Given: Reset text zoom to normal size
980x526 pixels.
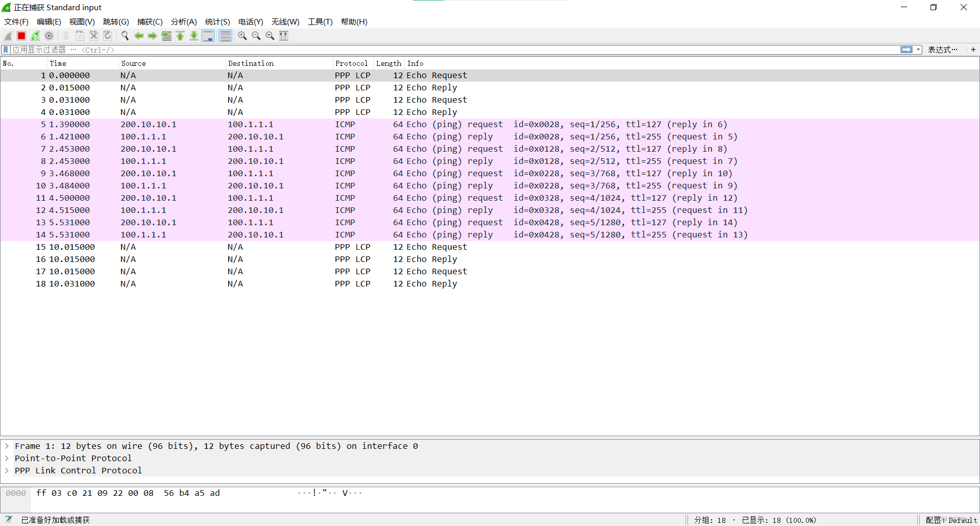Looking at the screenshot, I should pyautogui.click(x=270, y=36).
